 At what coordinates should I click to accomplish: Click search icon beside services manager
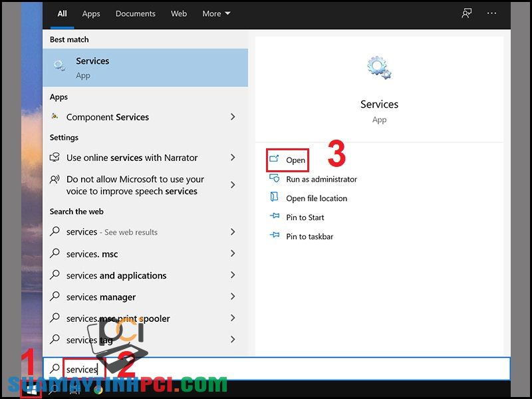pyautogui.click(x=55, y=296)
